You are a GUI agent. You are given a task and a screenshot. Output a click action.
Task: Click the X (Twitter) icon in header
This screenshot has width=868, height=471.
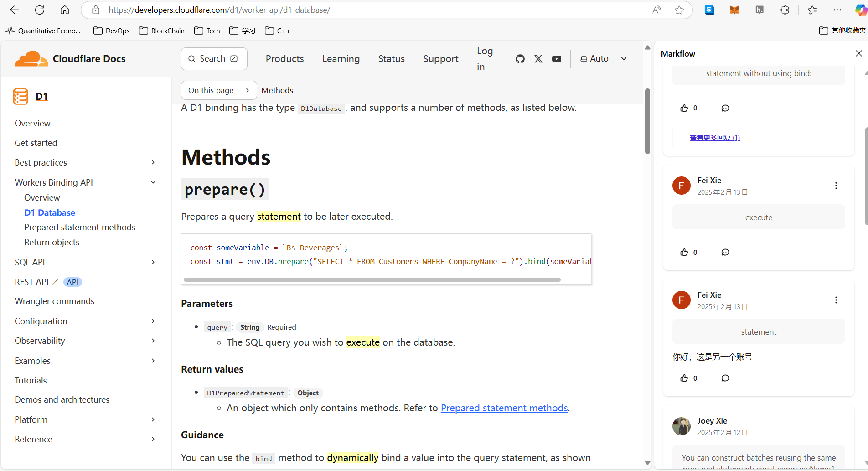click(538, 59)
